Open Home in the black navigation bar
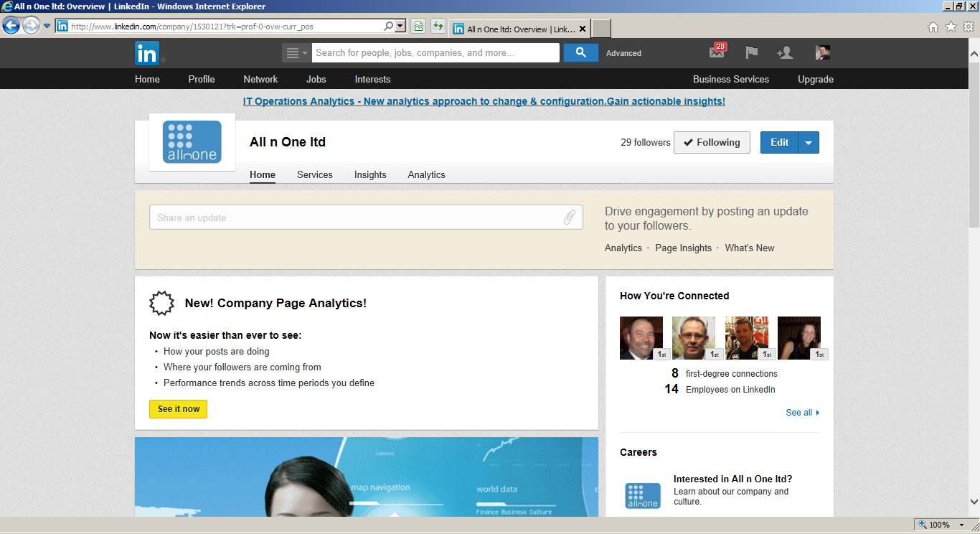 click(147, 79)
